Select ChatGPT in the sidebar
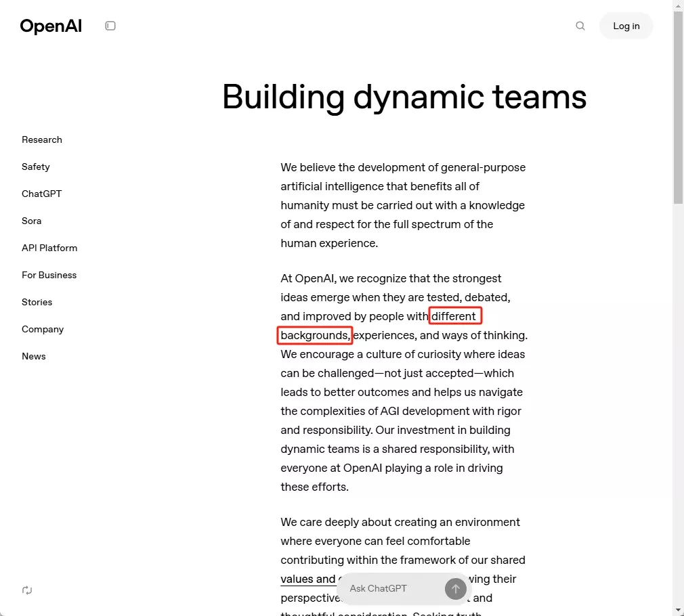Viewport: 684px width, 616px height. click(x=42, y=194)
